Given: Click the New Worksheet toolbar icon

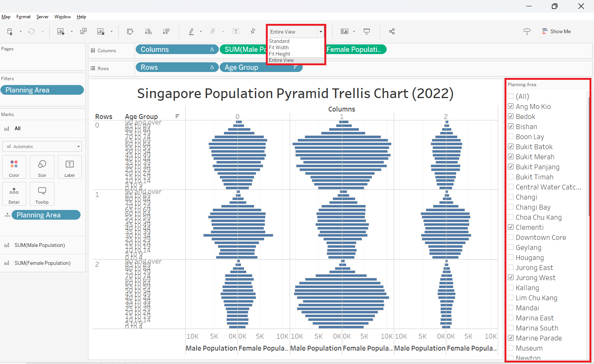Looking at the screenshot, I should coord(61,32).
